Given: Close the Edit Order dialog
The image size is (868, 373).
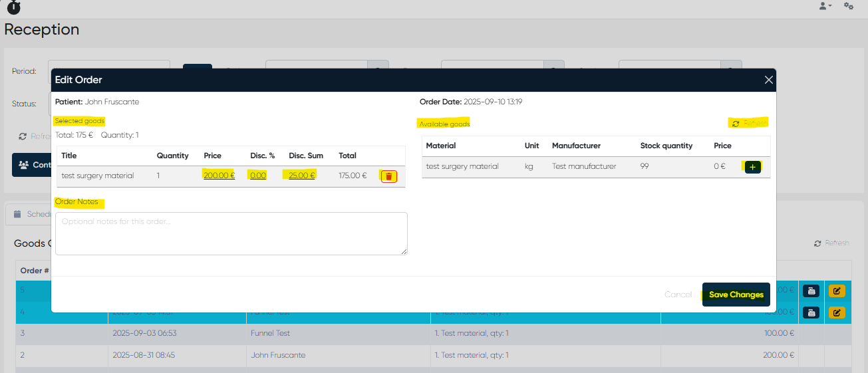Looking at the screenshot, I should coord(768,80).
